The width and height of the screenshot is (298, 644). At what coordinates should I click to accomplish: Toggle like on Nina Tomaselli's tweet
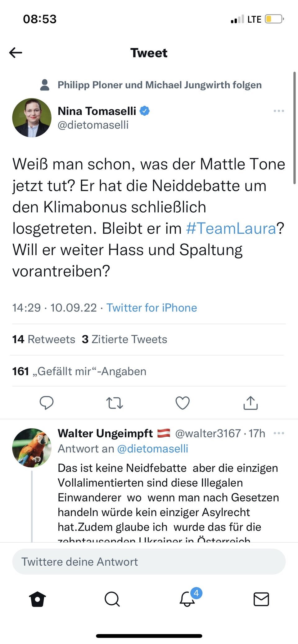point(183,403)
